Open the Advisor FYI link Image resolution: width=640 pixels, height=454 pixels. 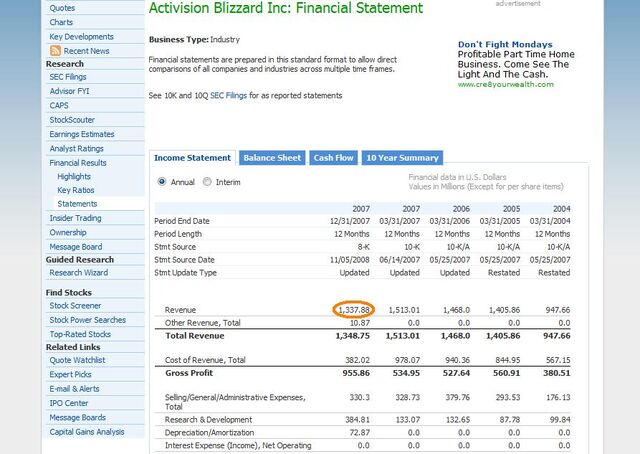click(69, 91)
